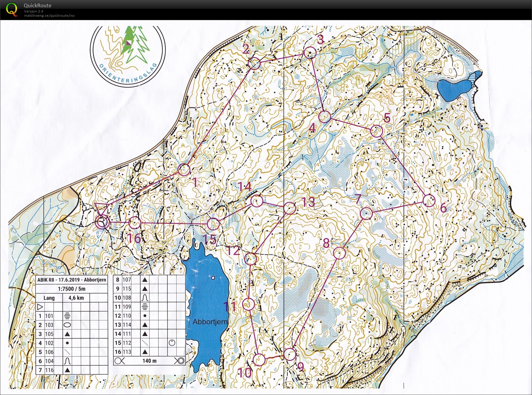The height and width of the screenshot is (395, 532).
Task: Click control code 106 in the table
Action: tap(49, 352)
